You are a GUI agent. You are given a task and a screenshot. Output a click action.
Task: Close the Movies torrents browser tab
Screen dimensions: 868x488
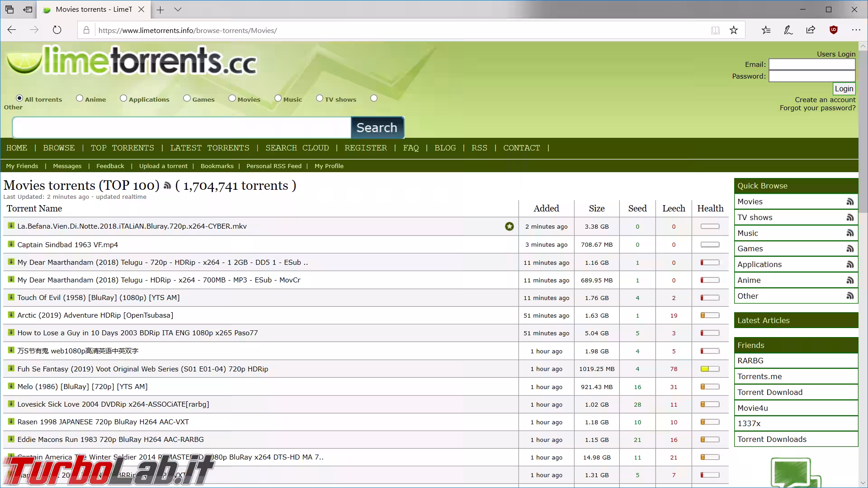point(142,9)
